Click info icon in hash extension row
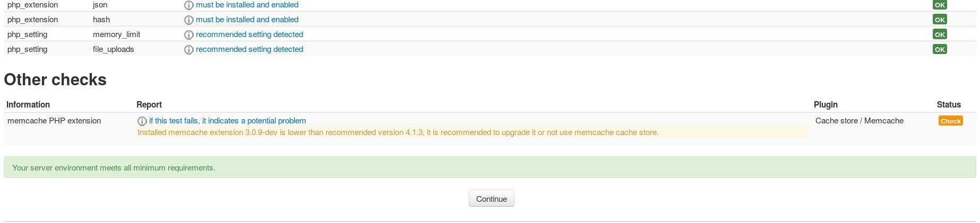The width and height of the screenshot is (980, 223). point(188,20)
